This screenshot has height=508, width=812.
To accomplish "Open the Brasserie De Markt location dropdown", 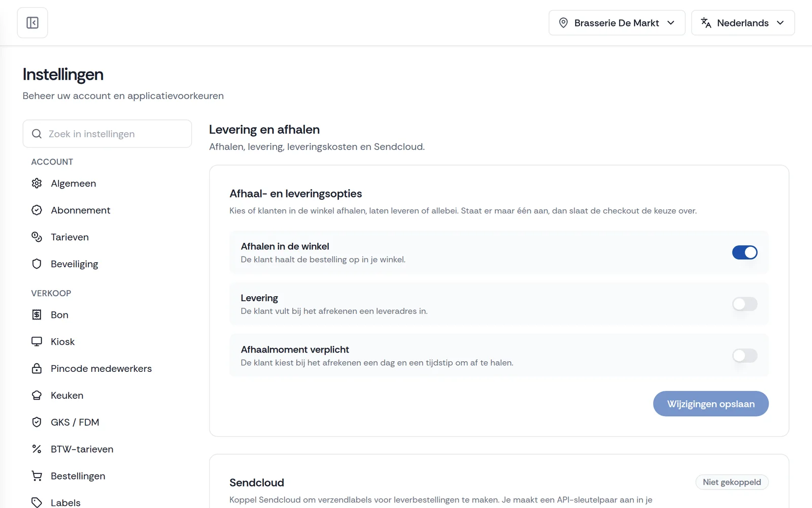I will pos(617,23).
